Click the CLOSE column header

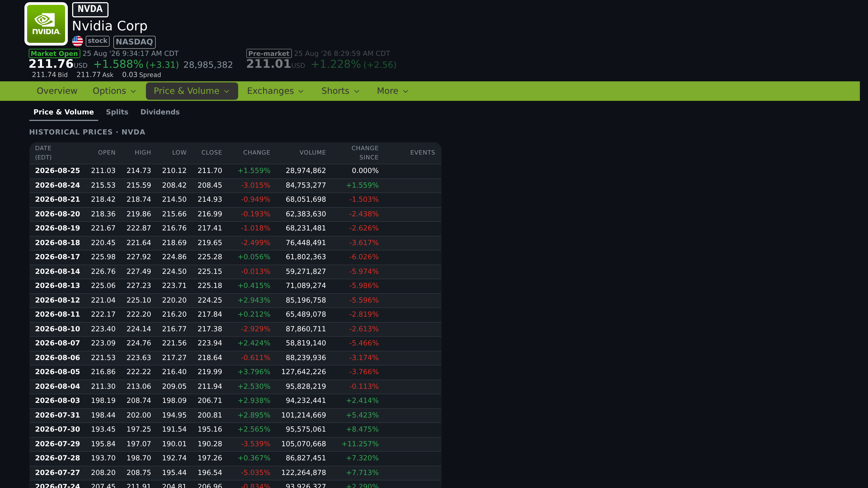tap(212, 153)
